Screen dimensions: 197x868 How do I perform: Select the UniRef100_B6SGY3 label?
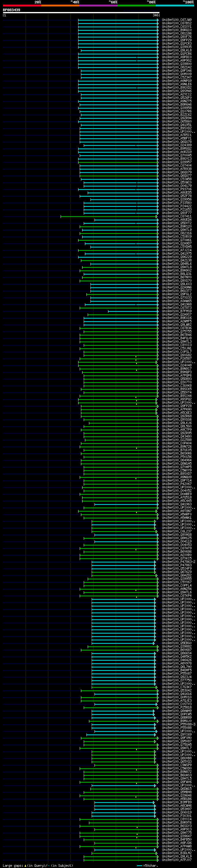[177, 826]
